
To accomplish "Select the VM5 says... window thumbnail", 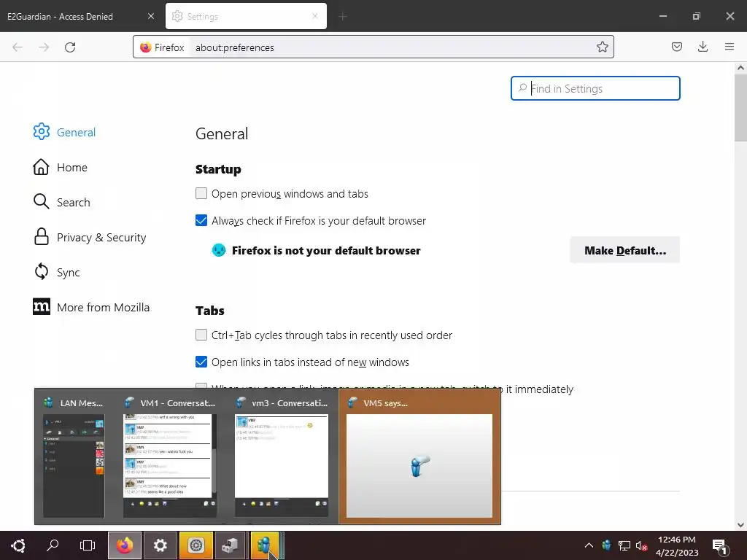I will pyautogui.click(x=419, y=456).
